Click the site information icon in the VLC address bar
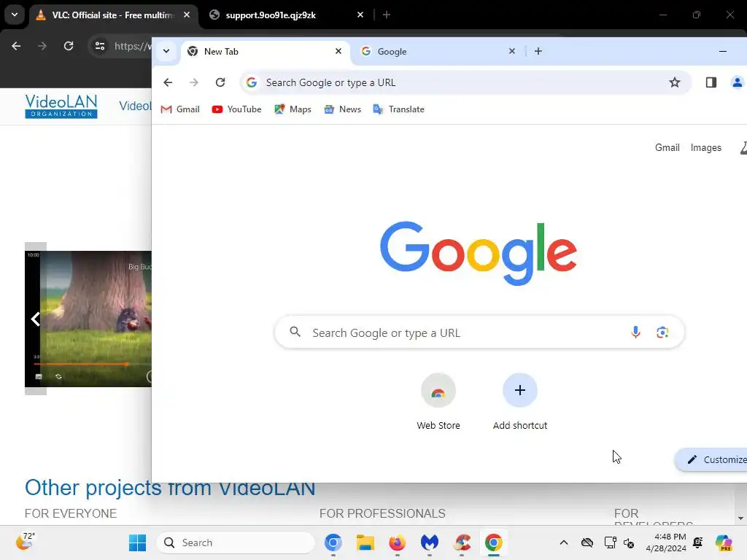747x560 pixels. (x=99, y=46)
